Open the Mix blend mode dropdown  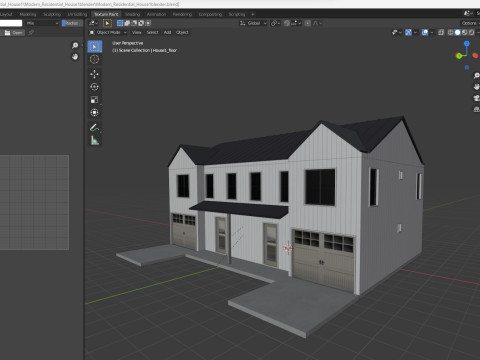point(42,23)
